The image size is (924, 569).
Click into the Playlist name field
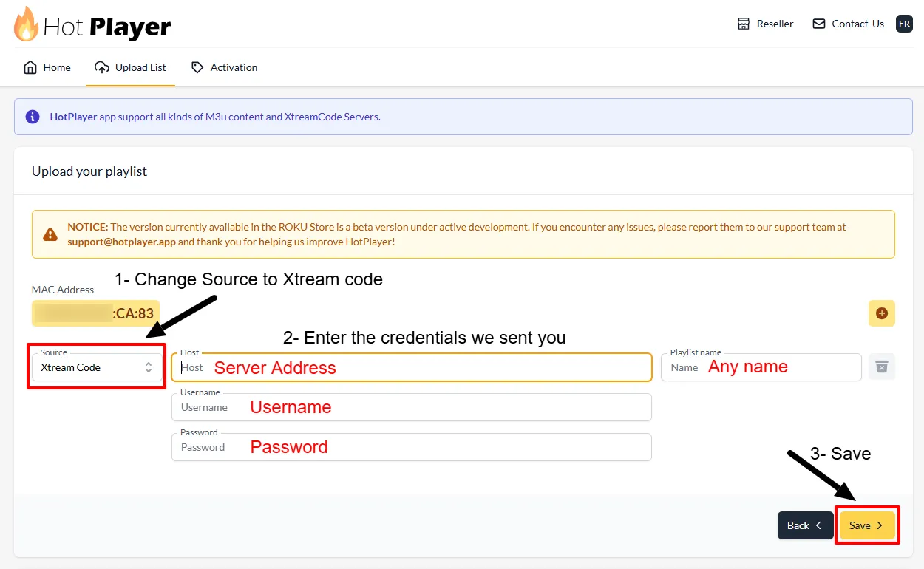click(x=761, y=367)
